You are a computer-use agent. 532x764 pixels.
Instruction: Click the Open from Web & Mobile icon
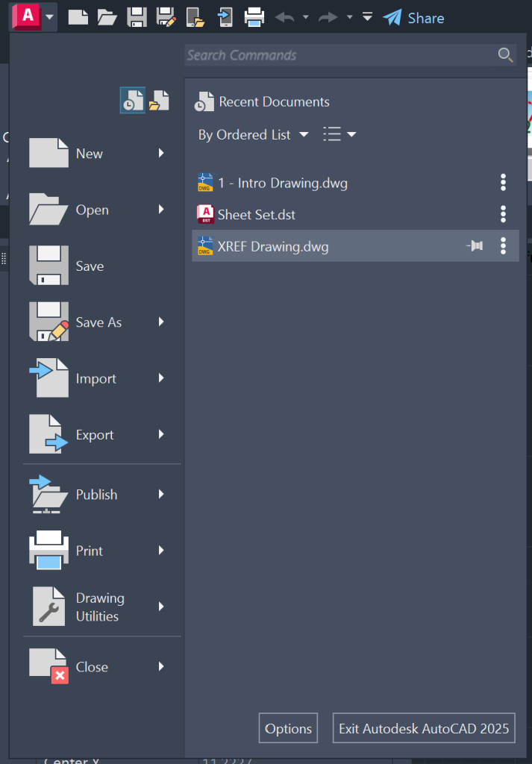click(195, 18)
